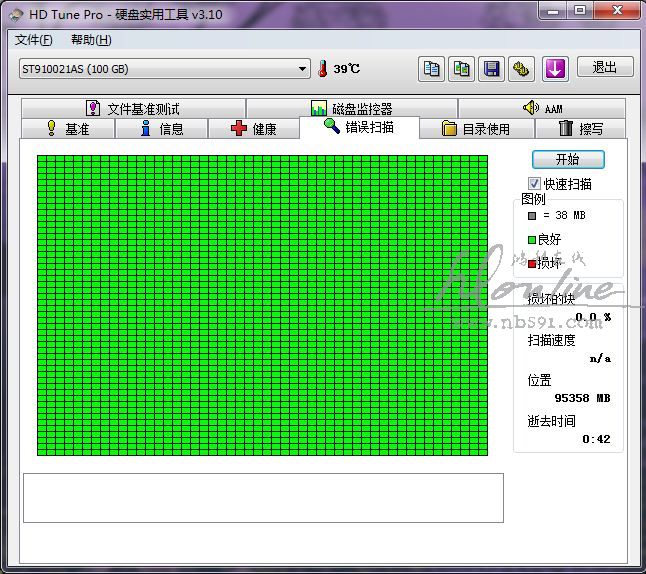Switch to 文件基准测试 file benchmark tab
This screenshot has width=646, height=574.
(132, 108)
